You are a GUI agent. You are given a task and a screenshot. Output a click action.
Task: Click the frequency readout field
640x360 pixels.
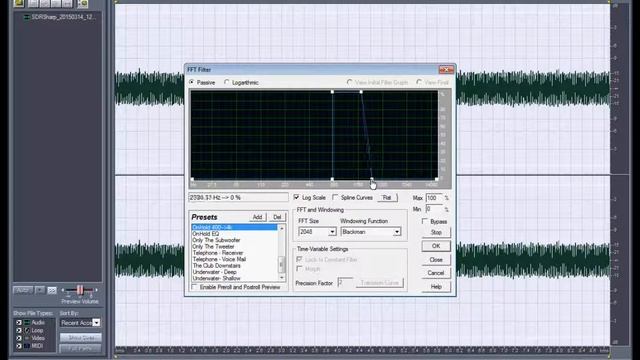(238, 198)
